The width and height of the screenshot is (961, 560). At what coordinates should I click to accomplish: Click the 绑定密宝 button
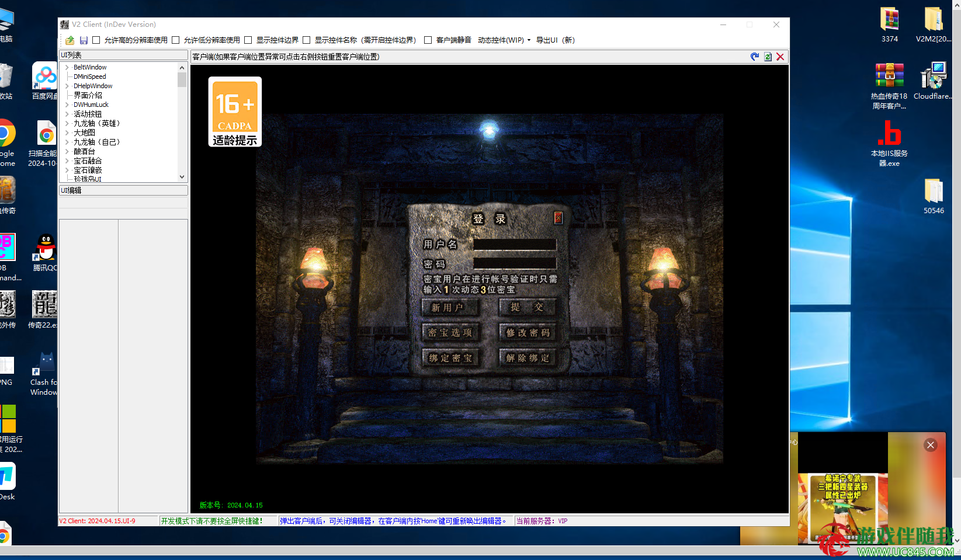pyautogui.click(x=450, y=358)
